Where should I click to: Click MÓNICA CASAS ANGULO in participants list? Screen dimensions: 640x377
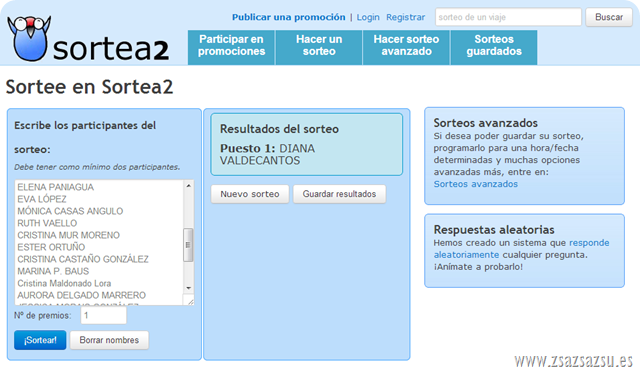[70, 211]
